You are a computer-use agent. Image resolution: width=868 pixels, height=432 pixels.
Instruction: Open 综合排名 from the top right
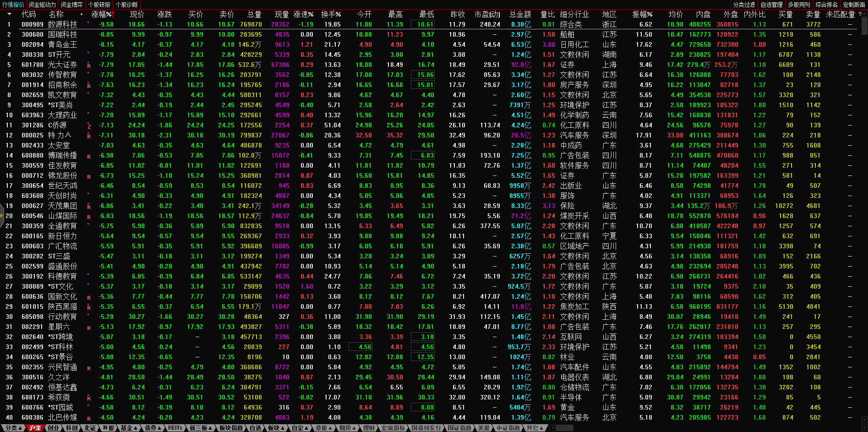(x=826, y=5)
